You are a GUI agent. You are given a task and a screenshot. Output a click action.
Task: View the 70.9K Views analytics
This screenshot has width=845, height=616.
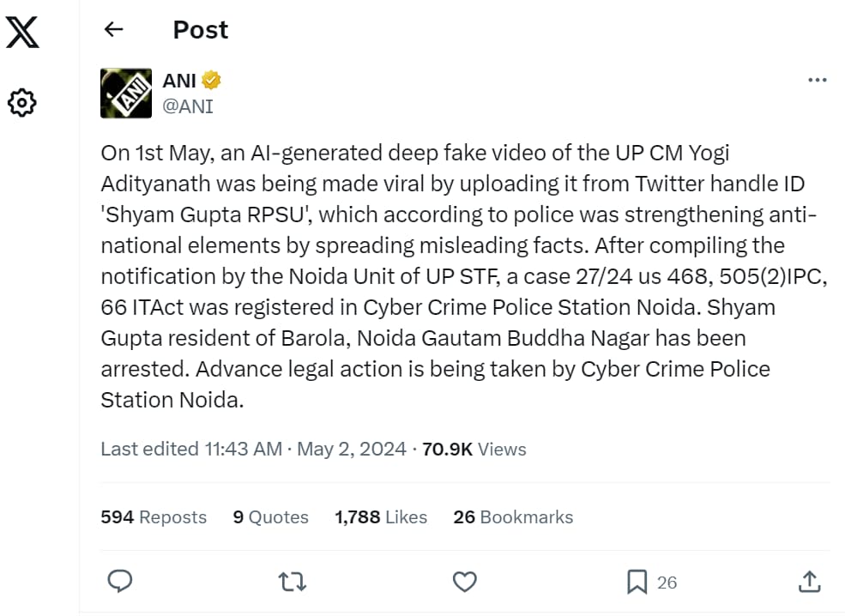pos(474,449)
